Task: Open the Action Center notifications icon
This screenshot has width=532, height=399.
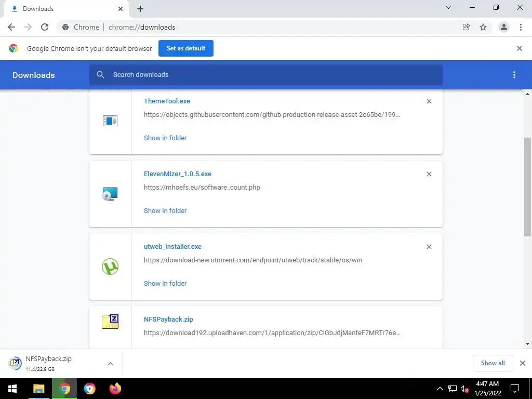Action: tap(515, 389)
